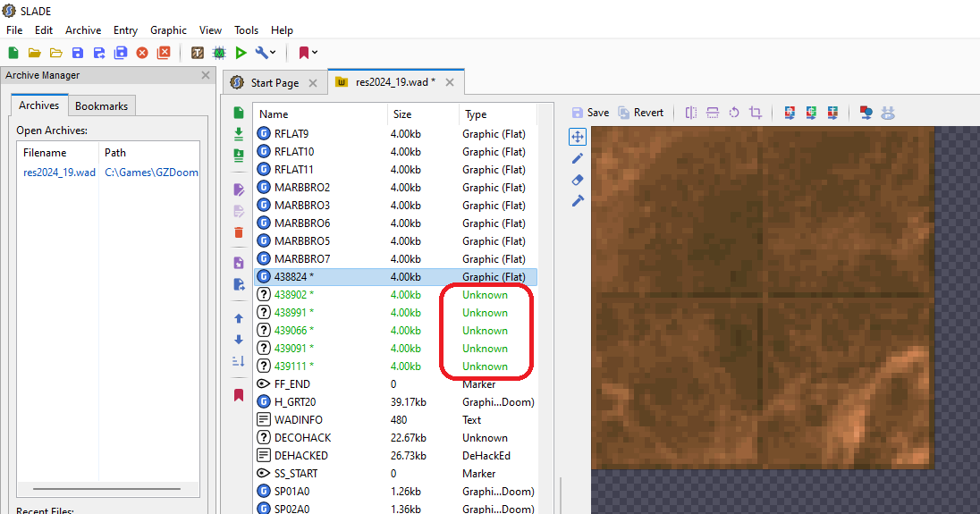Image resolution: width=980 pixels, height=514 pixels.
Task: Select the DEHACKED entry
Action: tap(395, 456)
